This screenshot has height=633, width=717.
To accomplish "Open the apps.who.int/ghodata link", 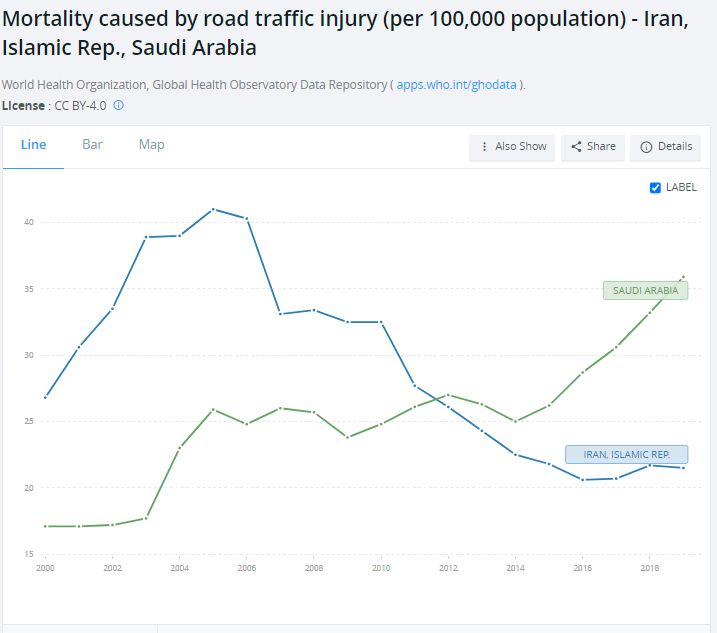I will (456, 85).
